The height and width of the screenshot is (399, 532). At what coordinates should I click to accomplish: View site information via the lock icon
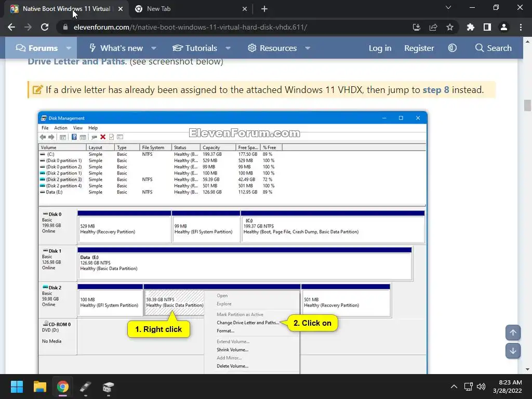click(x=65, y=27)
